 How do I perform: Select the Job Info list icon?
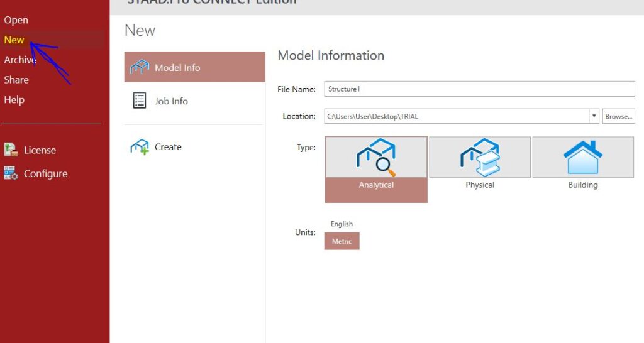(x=139, y=101)
